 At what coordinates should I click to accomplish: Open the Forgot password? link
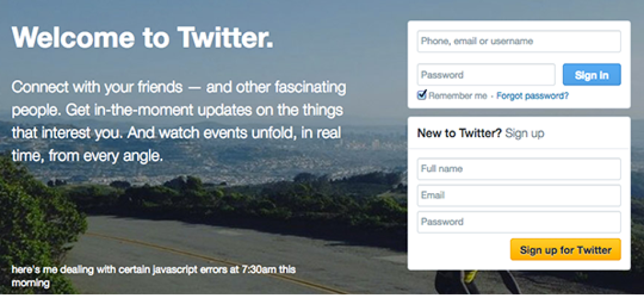[x=532, y=96]
